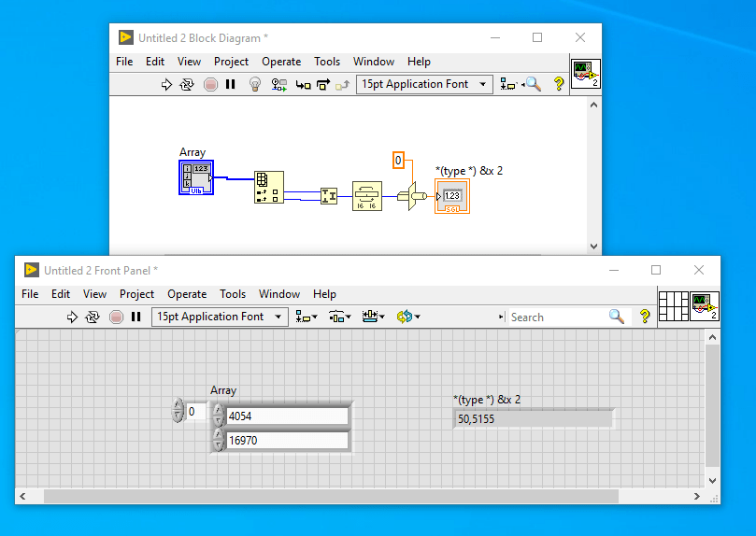Open Distribute Objects dropdown in Front Panel
The height and width of the screenshot is (536, 756).
(340, 317)
